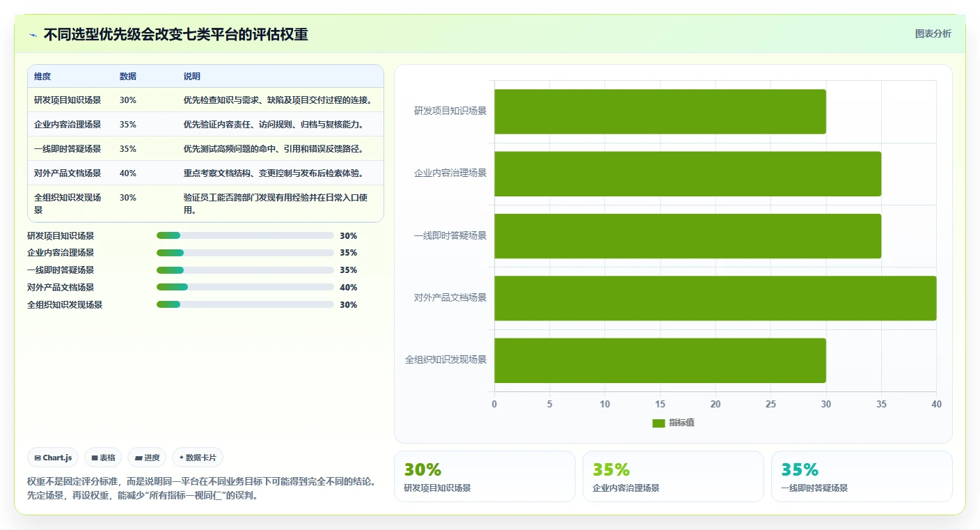Click the chart bar for 对外产品文档场景
Viewport: 980px width, 530px height.
[716, 298]
